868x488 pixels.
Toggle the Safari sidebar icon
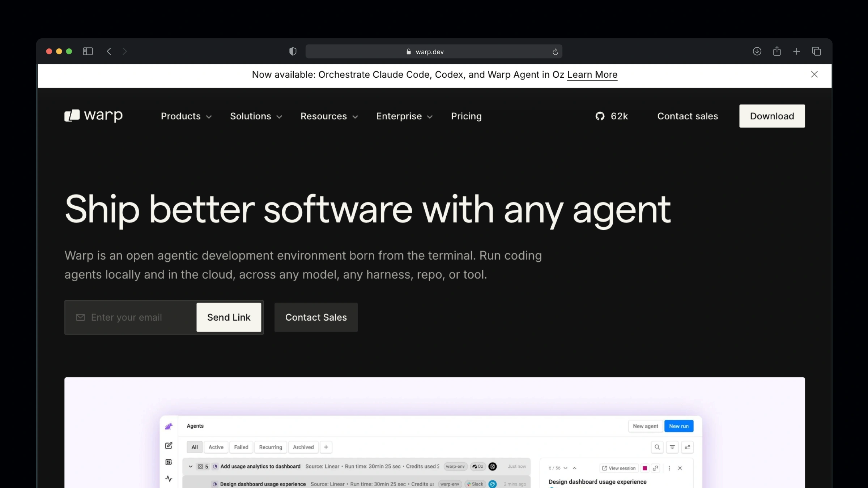[88, 51]
